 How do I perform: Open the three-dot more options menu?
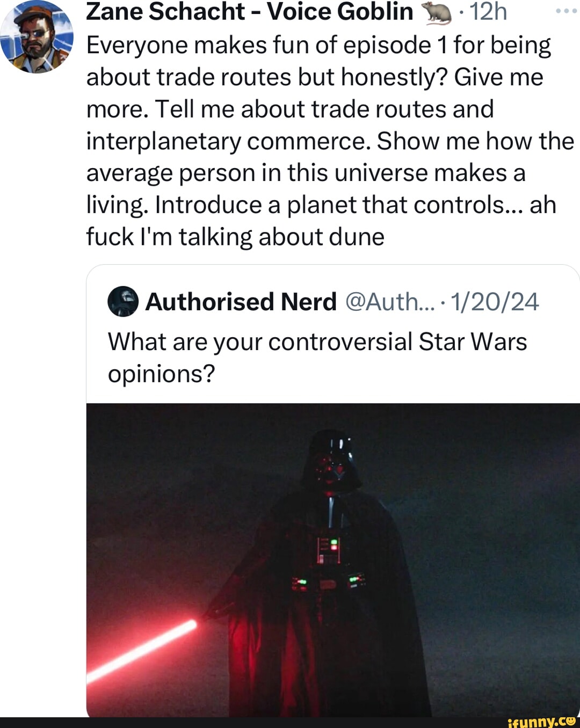565,11
